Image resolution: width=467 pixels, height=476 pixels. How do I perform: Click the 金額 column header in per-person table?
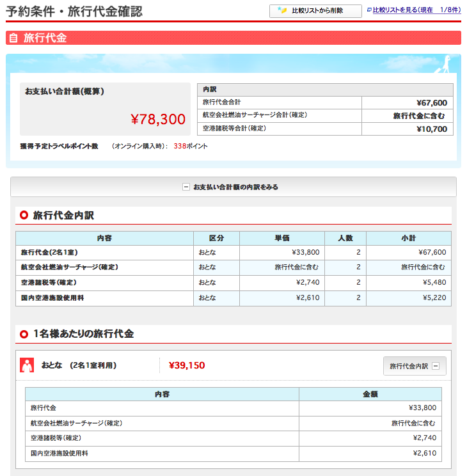click(x=370, y=394)
